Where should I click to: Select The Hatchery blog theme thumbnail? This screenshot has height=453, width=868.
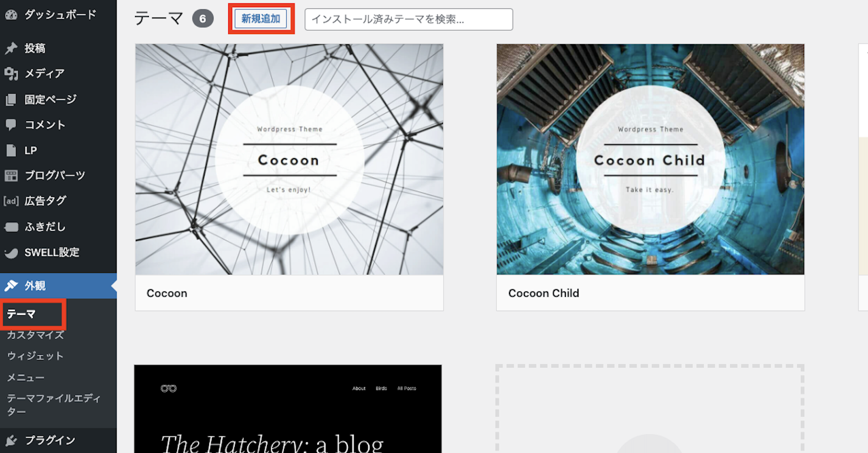(x=288, y=409)
